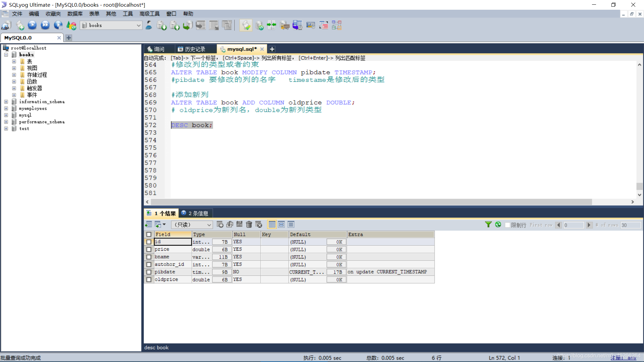This screenshot has width=644, height=362.
Task: Click the First row input field
Action: [x=574, y=225]
